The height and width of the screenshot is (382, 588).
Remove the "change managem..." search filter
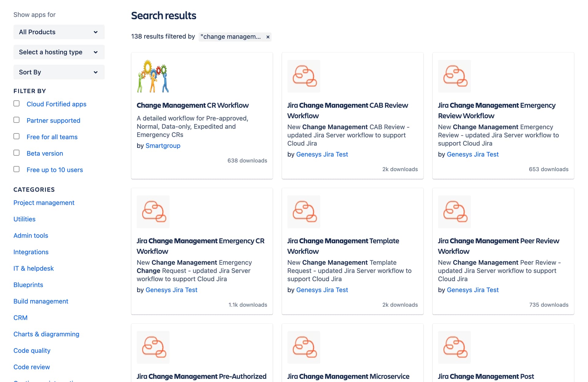coord(268,37)
